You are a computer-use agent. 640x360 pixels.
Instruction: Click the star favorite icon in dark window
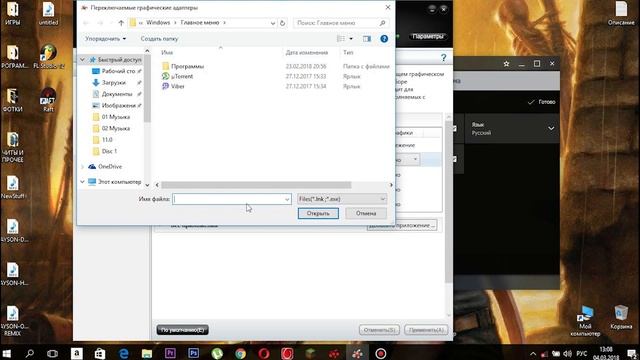(506, 64)
